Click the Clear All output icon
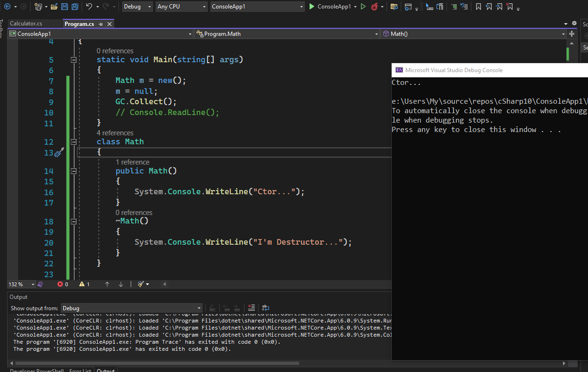This screenshot has height=372, width=588. click(x=252, y=308)
